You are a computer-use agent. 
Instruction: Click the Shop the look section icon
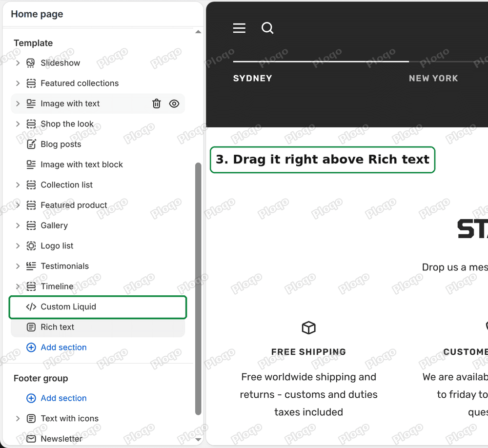pos(31,124)
